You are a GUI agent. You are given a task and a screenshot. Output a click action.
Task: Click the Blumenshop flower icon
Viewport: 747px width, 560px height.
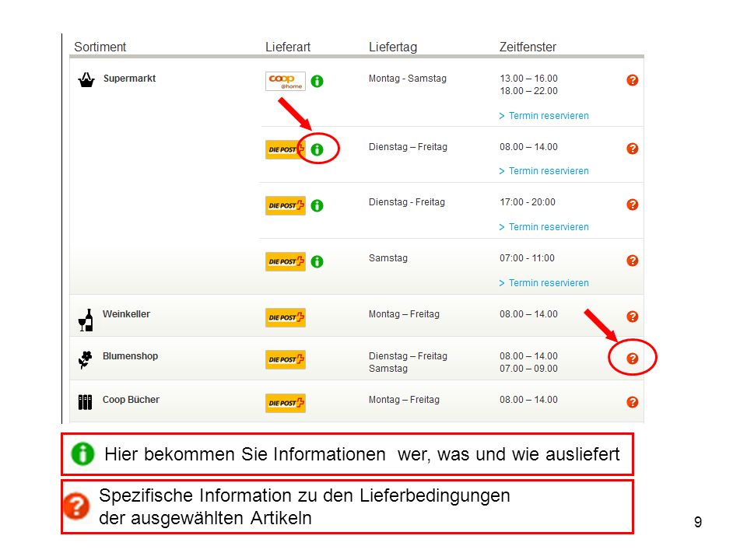pyautogui.click(x=85, y=360)
